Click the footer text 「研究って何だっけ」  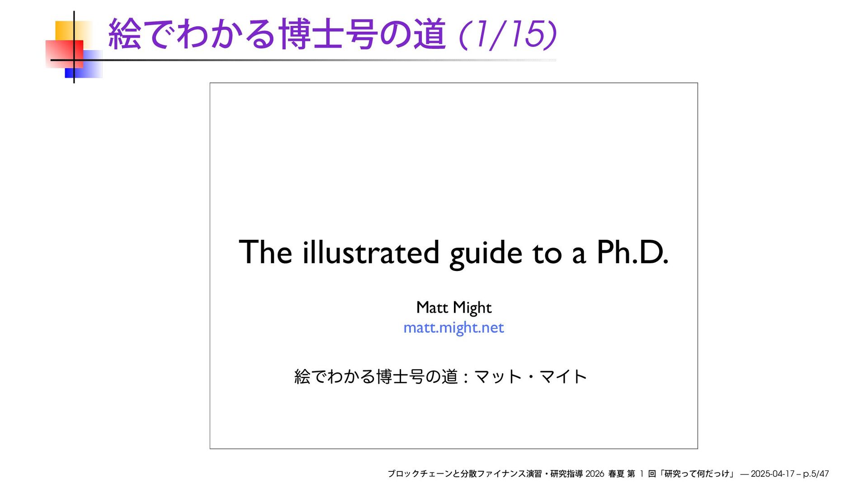(x=698, y=474)
